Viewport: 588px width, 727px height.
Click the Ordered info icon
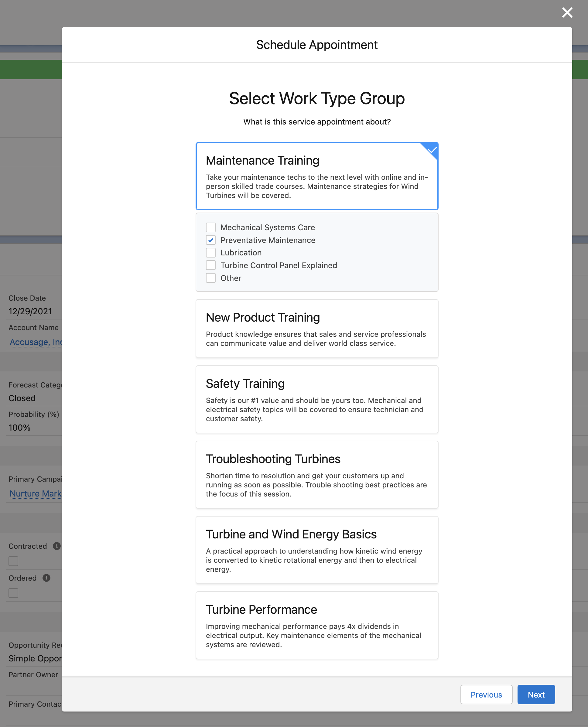click(x=46, y=578)
